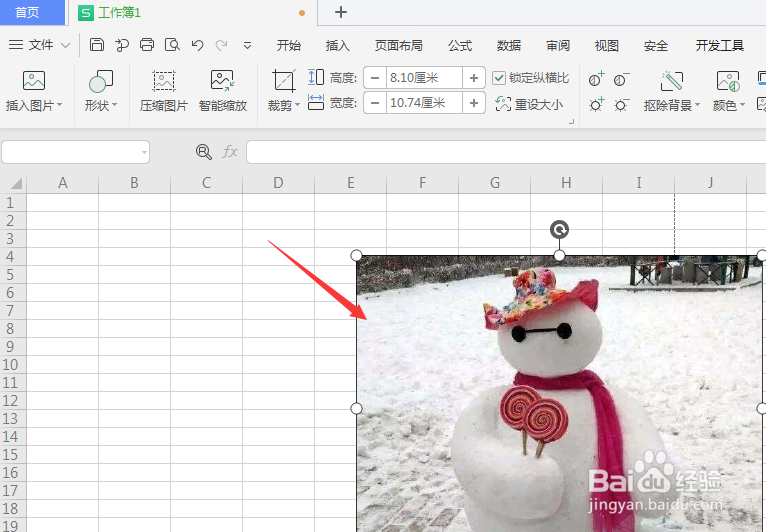Open the 公式 tab
Viewport: 766px width, 532px height.
point(460,45)
